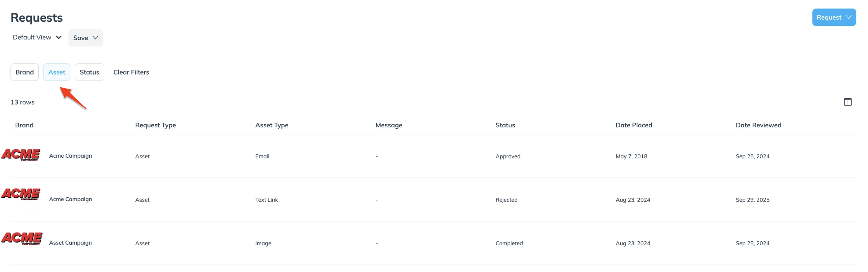Expand the Save dropdown

tap(86, 38)
